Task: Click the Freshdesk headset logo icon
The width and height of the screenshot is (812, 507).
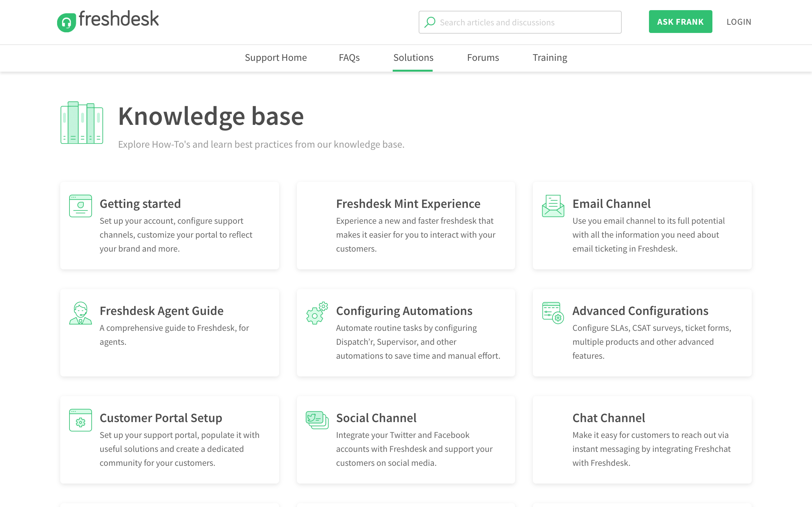Action: coord(66,22)
